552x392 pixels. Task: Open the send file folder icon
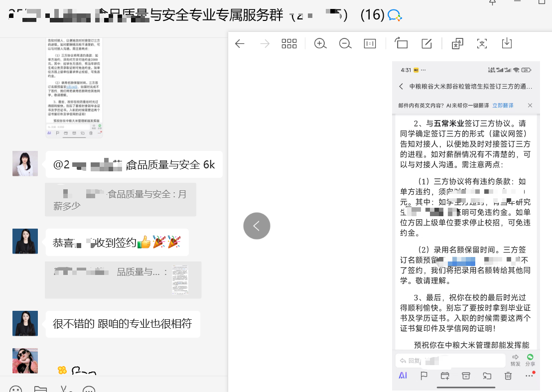pos(40,389)
